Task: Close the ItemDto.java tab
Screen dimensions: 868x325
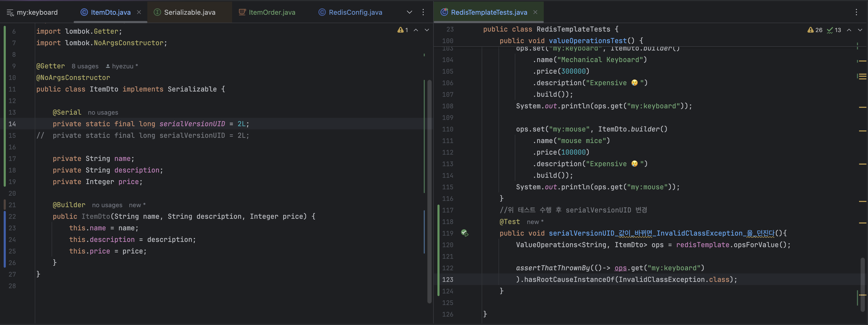Action: 139,12
